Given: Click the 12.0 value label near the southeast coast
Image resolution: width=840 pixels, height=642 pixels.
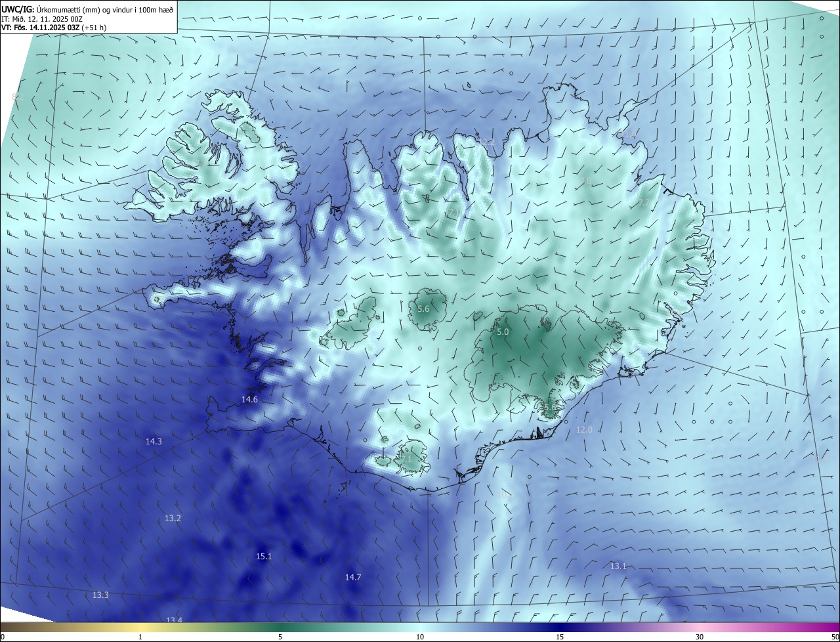Looking at the screenshot, I should tap(584, 430).
